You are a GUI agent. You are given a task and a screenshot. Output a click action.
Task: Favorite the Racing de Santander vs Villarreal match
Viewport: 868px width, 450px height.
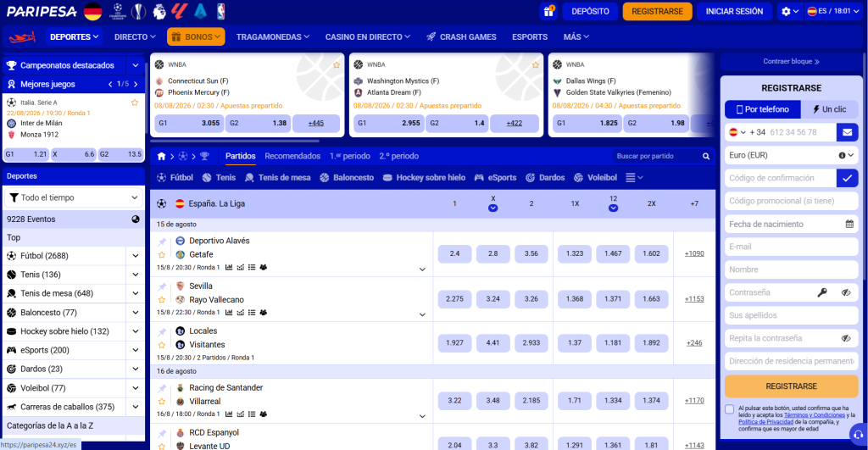[x=162, y=402]
